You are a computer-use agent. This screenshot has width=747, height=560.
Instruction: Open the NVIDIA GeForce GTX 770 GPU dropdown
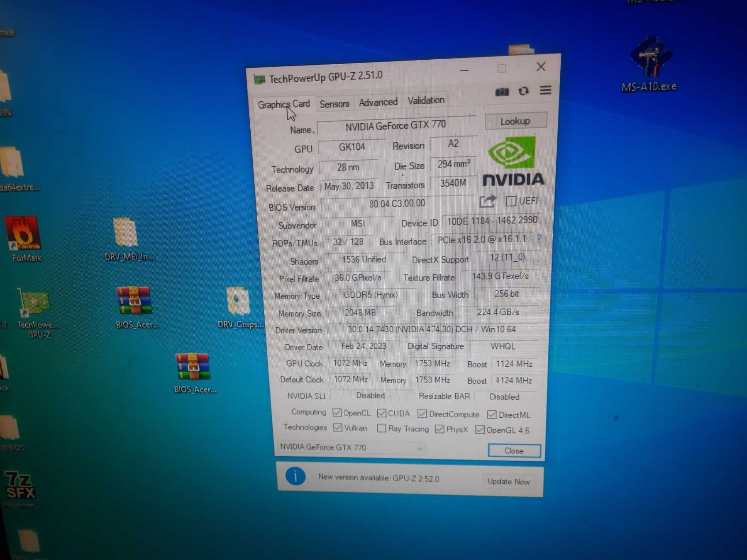[x=351, y=448]
